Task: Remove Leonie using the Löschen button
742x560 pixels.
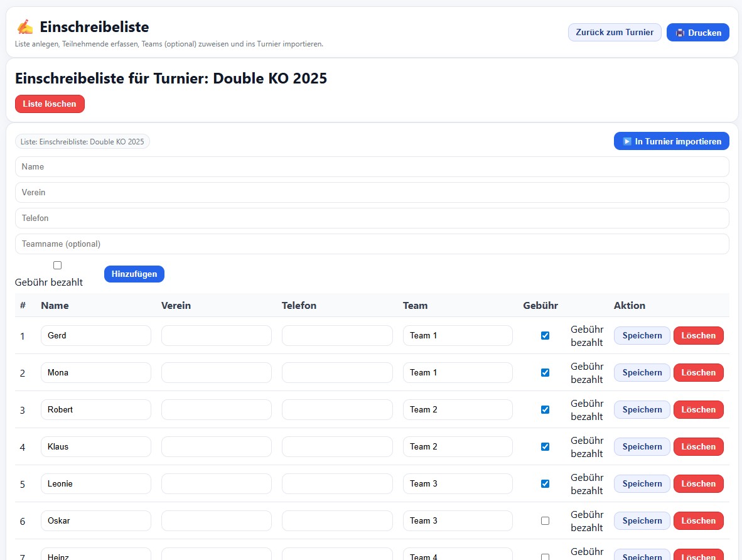Action: pyautogui.click(x=698, y=484)
